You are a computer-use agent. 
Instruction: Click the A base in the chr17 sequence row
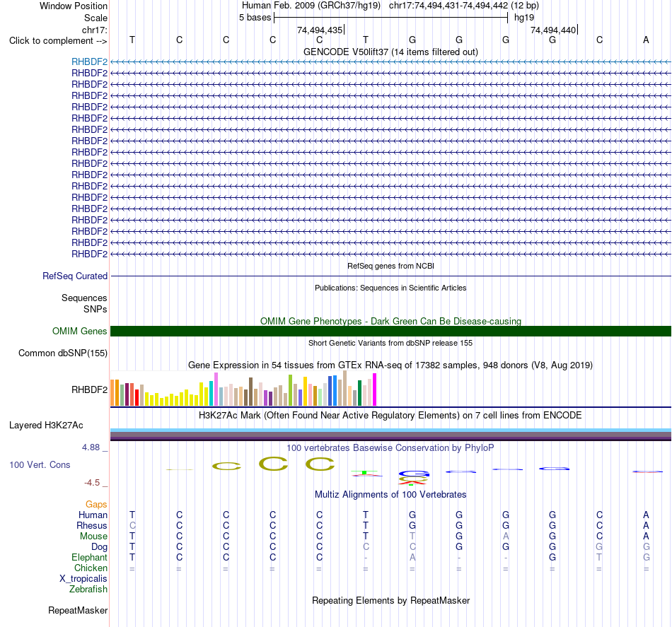tap(646, 40)
